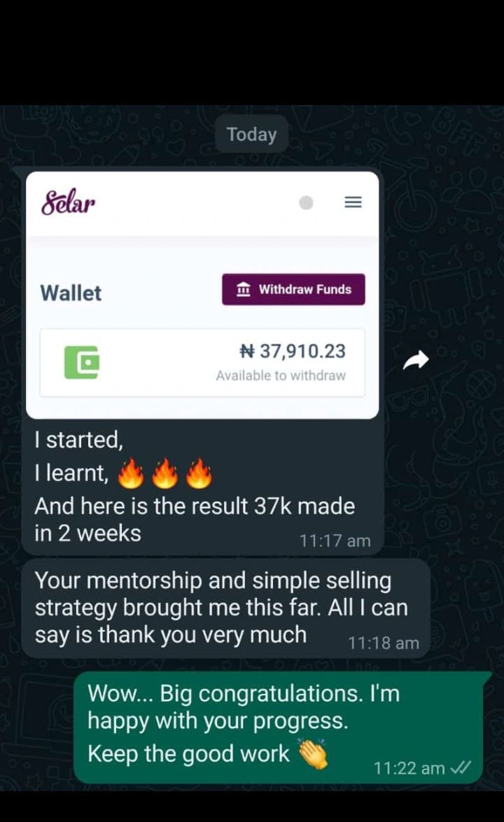This screenshot has width=504, height=822.
Task: Select the 'Your mentorship' message bubble
Action: pyautogui.click(x=226, y=608)
